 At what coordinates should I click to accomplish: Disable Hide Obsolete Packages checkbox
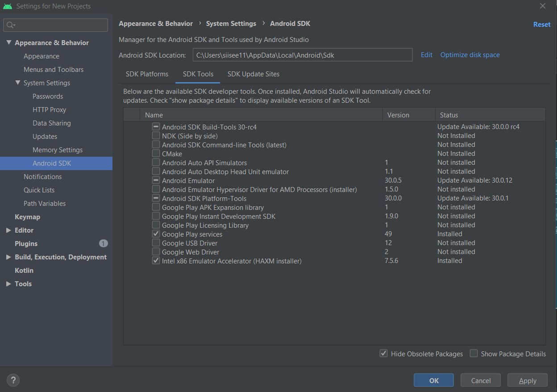pos(383,353)
